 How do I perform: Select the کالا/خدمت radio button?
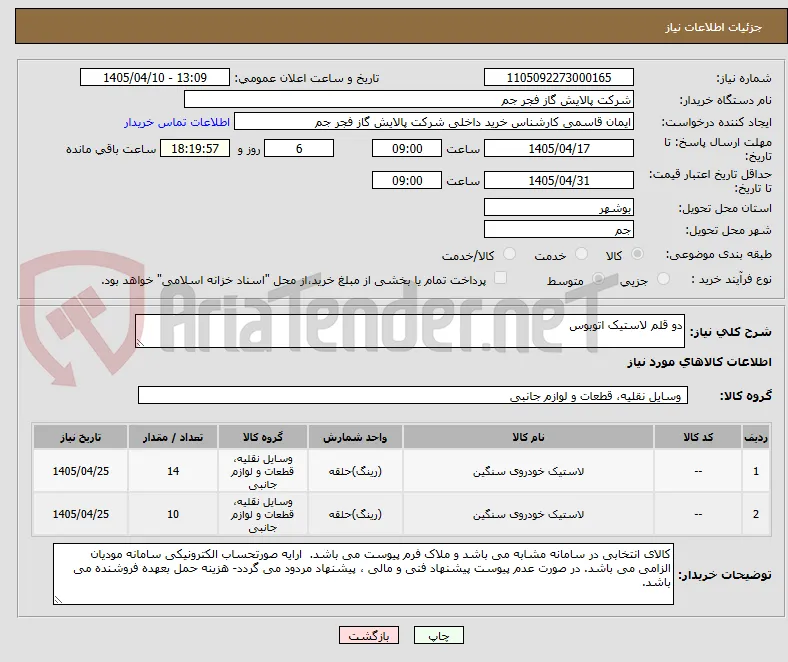pyautogui.click(x=510, y=254)
